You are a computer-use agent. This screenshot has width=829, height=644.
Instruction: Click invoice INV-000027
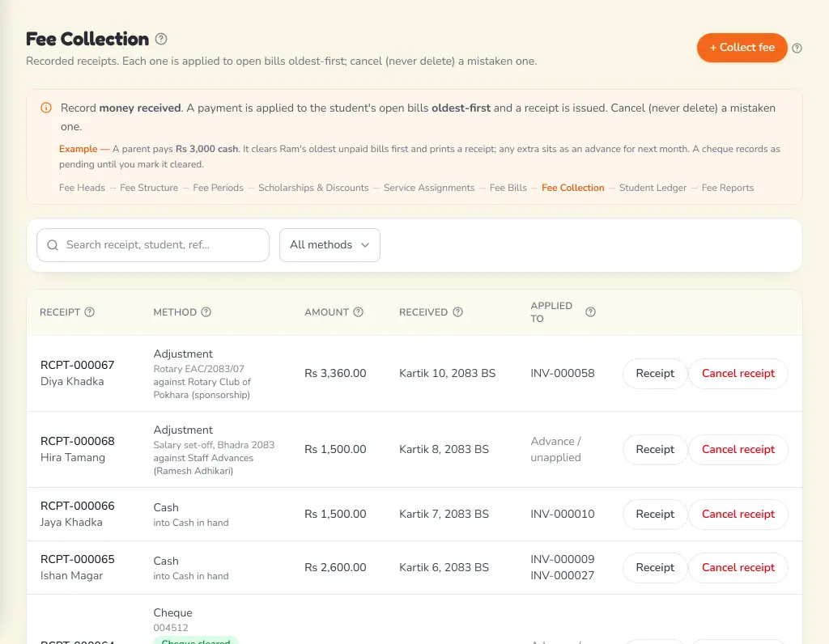pos(563,576)
